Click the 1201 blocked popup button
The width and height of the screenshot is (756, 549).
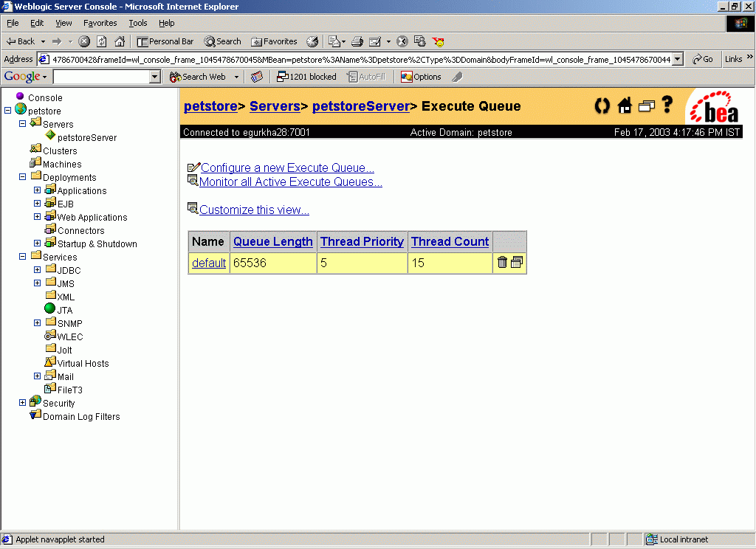[x=306, y=77]
